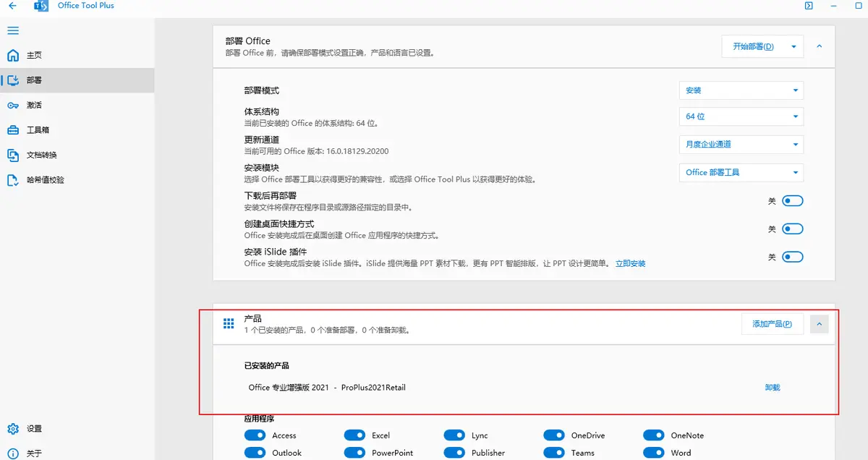This screenshot has height=460, width=868.
Task: Click the info icon beside 关于
Action: pos(13,453)
